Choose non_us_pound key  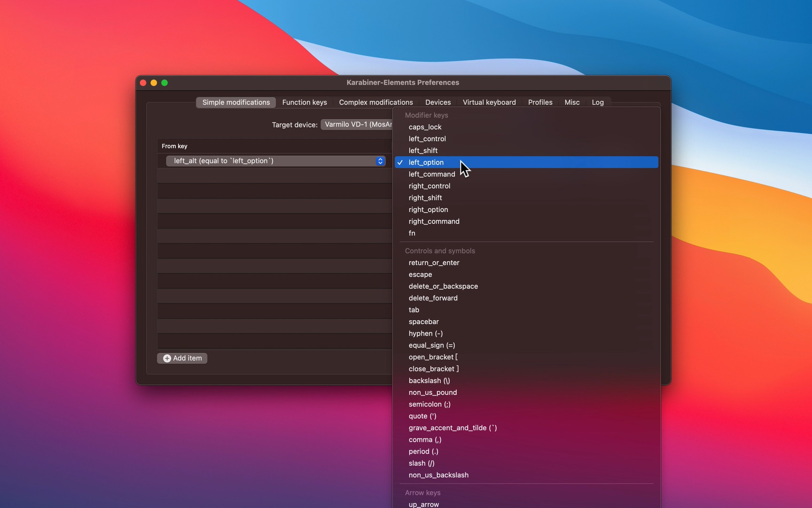[526, 392]
